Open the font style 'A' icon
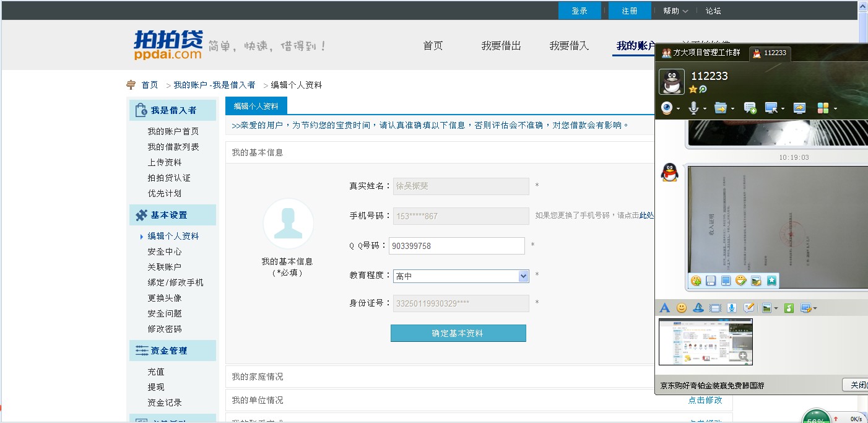 click(x=664, y=308)
